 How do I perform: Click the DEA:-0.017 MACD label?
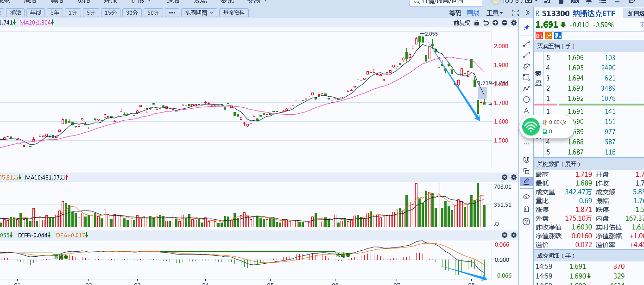[x=72, y=235]
